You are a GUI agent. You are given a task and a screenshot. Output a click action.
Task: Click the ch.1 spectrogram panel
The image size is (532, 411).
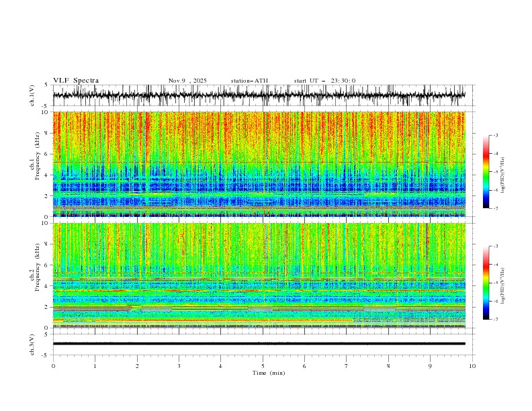tap(259, 164)
